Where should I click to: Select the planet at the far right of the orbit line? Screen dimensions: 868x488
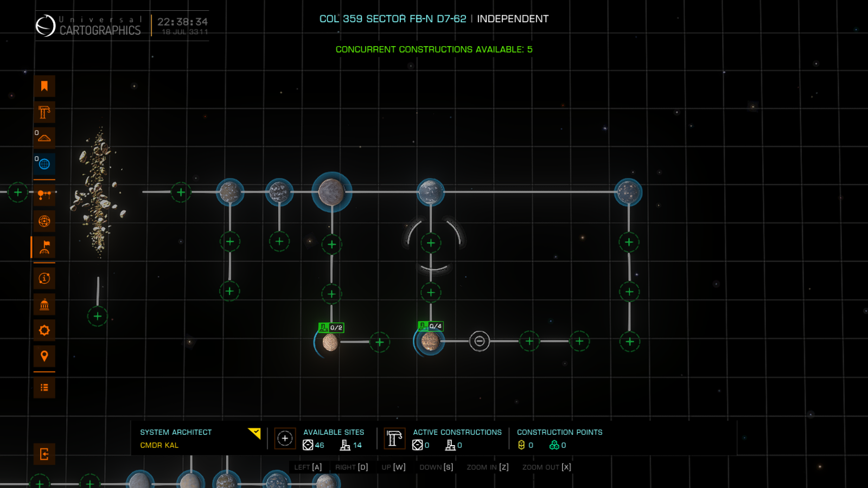pyautogui.click(x=629, y=192)
